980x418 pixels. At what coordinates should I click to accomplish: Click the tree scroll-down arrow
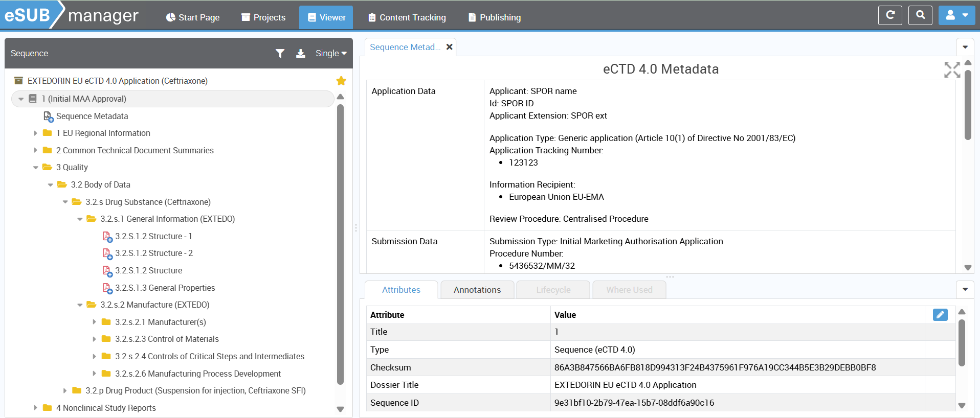coord(341,409)
